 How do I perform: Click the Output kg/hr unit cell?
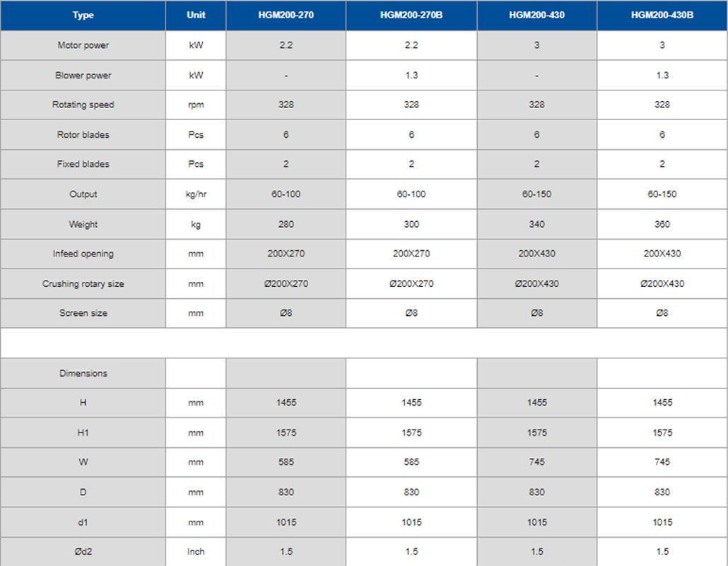click(196, 194)
